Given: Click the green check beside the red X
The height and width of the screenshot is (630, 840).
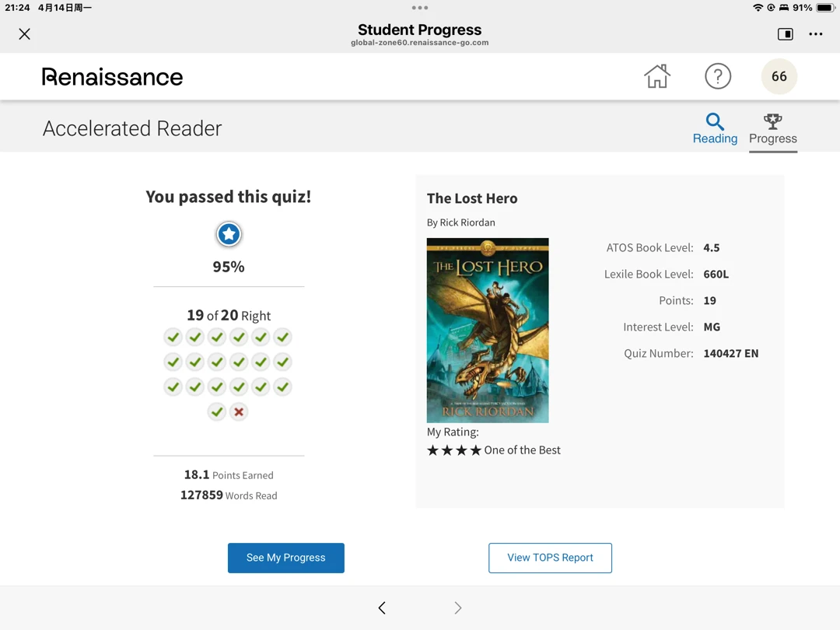Looking at the screenshot, I should tap(217, 412).
